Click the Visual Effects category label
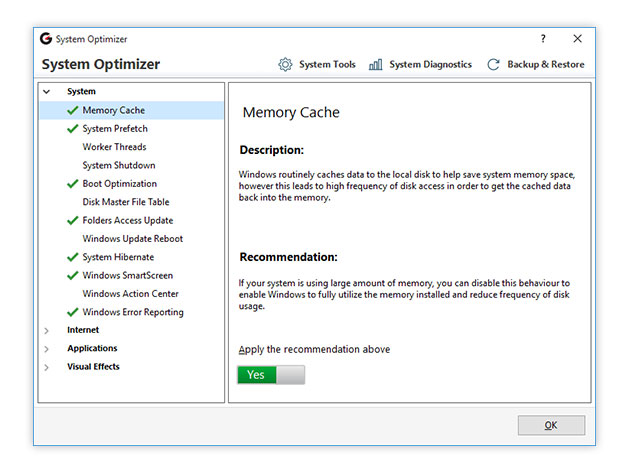 (93, 367)
